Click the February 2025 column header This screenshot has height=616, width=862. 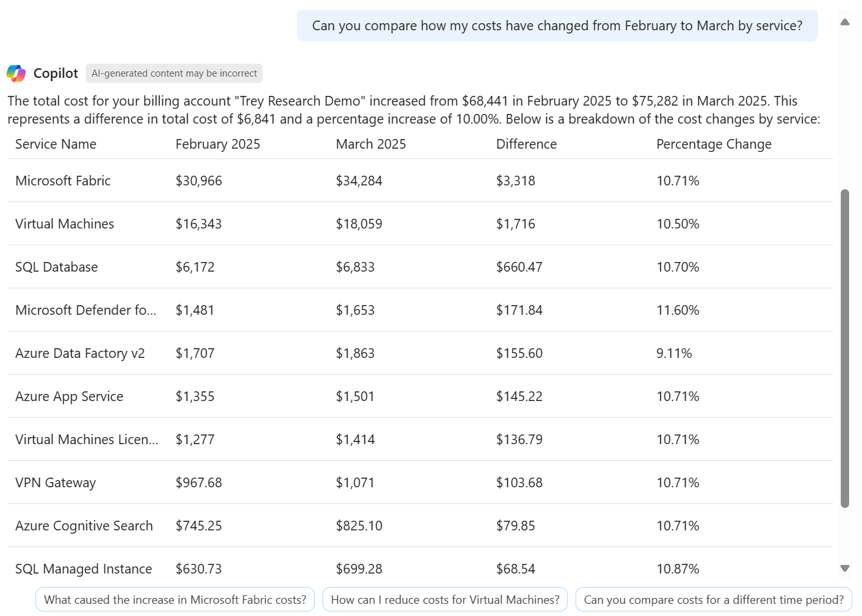pyautogui.click(x=218, y=144)
